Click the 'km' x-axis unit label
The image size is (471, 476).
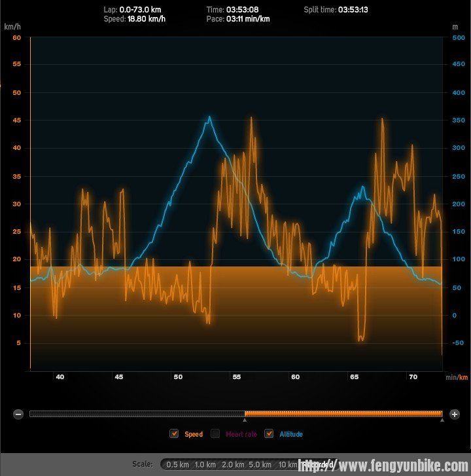tap(463, 377)
